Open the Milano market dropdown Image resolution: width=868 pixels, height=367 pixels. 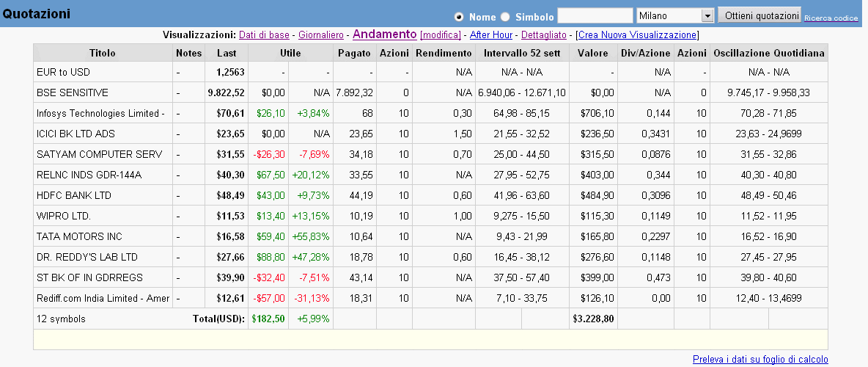point(674,15)
